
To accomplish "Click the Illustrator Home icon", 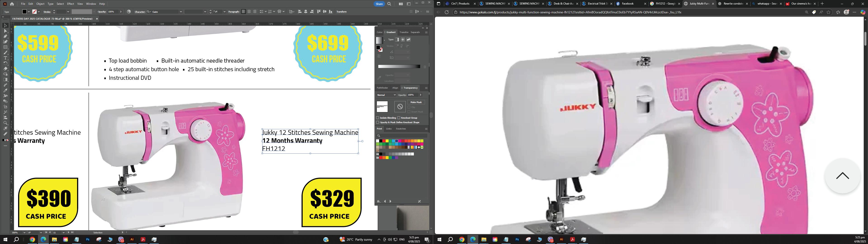I will pyautogui.click(x=12, y=4).
